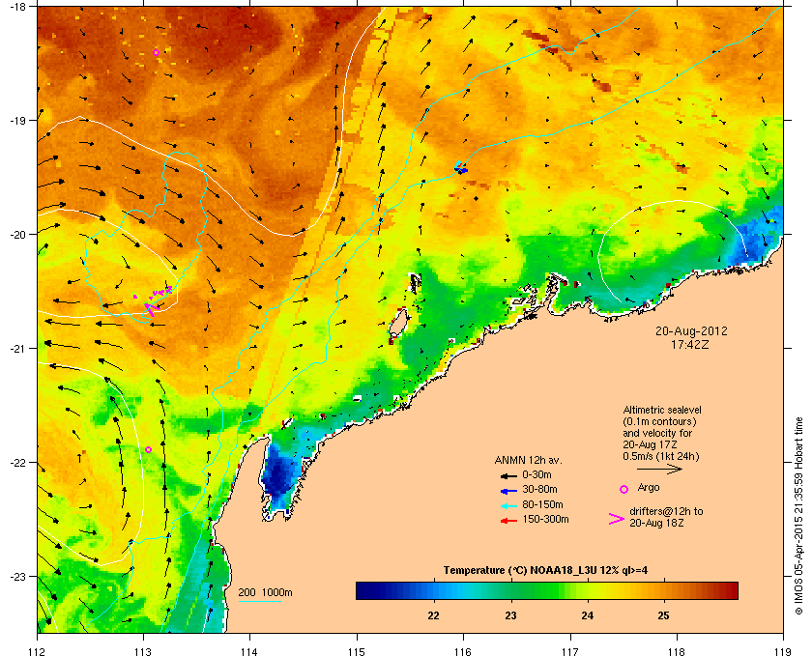Click the longitude axis label 116

[463, 651]
